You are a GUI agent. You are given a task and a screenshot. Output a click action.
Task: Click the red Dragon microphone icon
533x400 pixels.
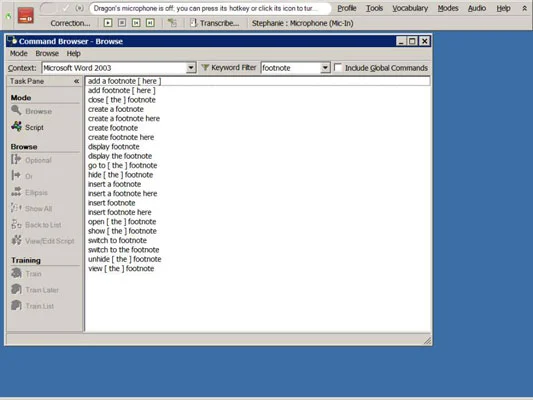tap(26, 16)
